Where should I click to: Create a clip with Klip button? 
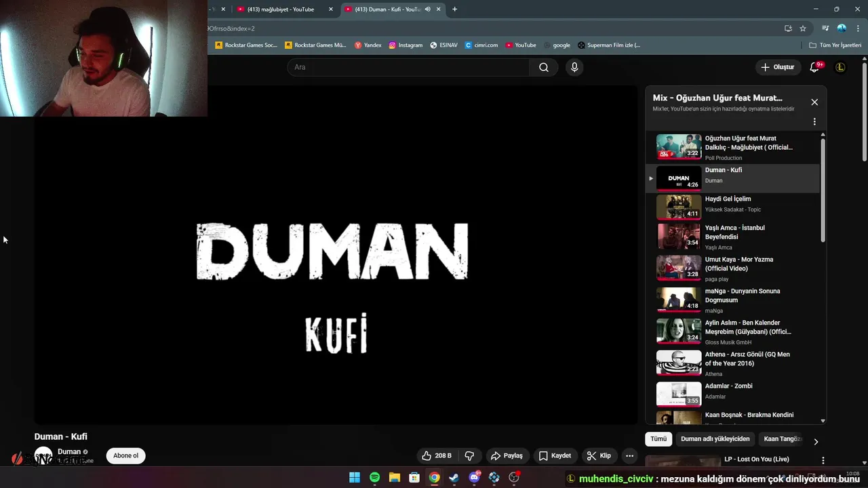(x=599, y=455)
